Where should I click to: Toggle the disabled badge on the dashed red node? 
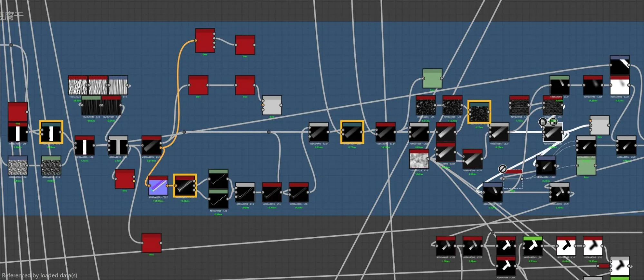(502, 169)
